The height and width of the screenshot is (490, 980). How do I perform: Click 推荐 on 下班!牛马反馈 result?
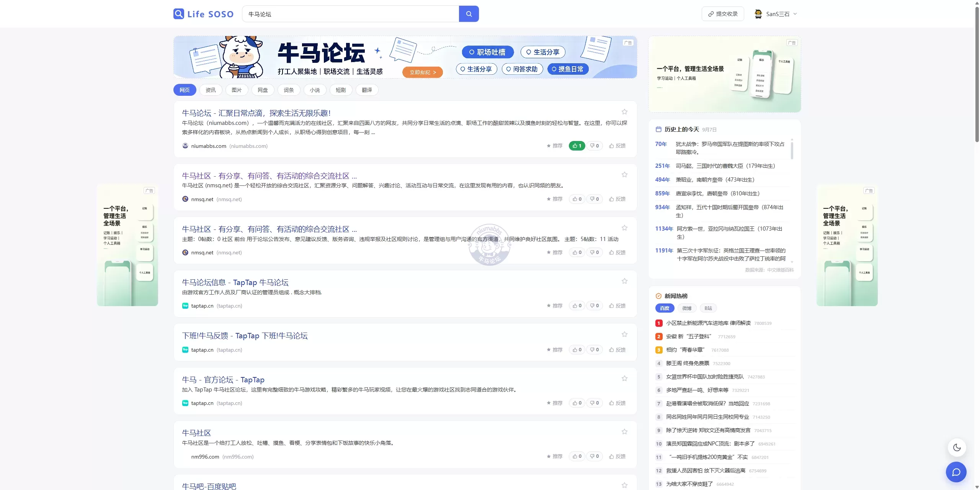[555, 350]
